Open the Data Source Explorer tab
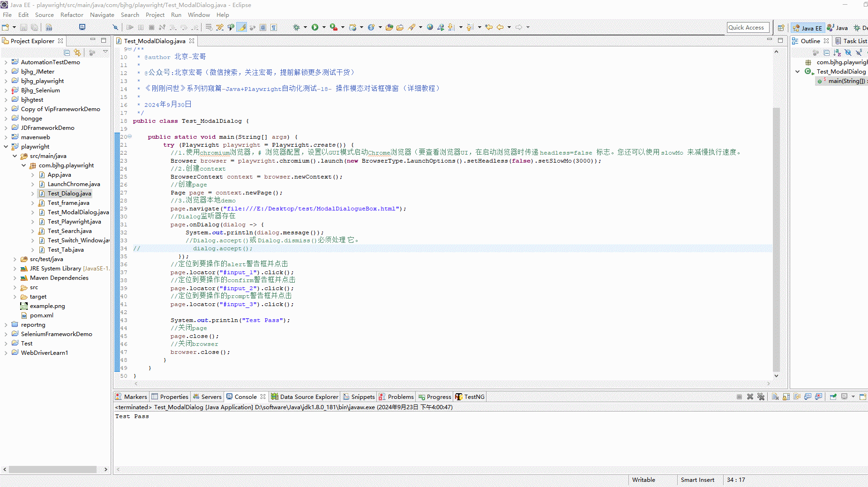This screenshot has height=487, width=868. click(305, 397)
